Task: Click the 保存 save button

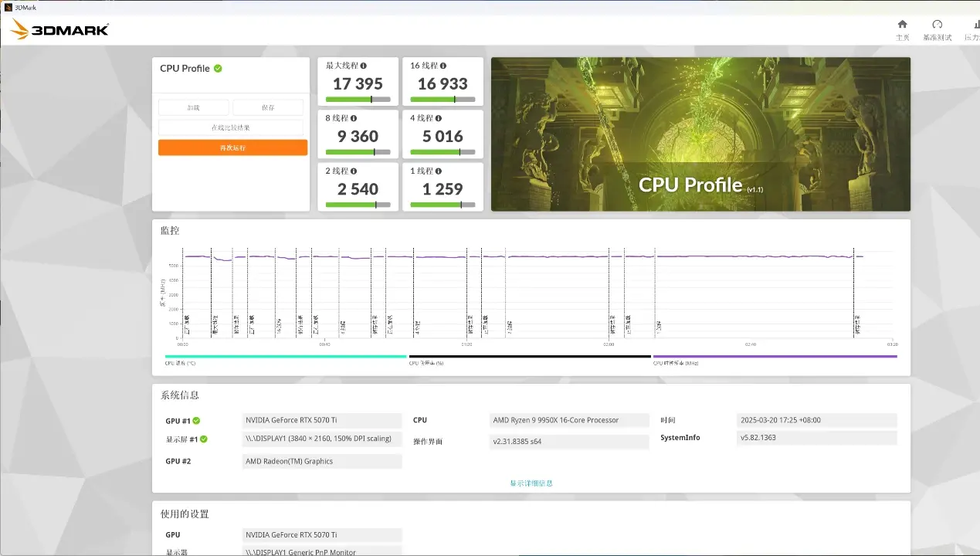Action: point(268,107)
